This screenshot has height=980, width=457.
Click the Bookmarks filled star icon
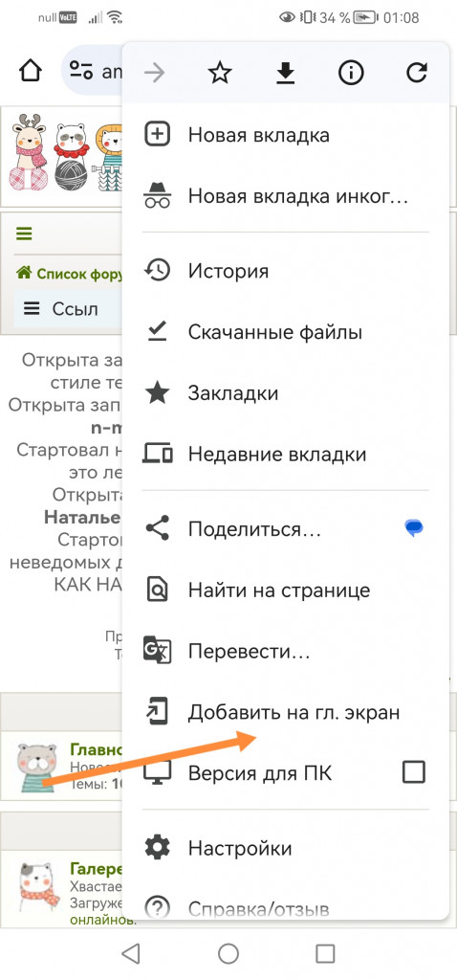pyautogui.click(x=158, y=393)
